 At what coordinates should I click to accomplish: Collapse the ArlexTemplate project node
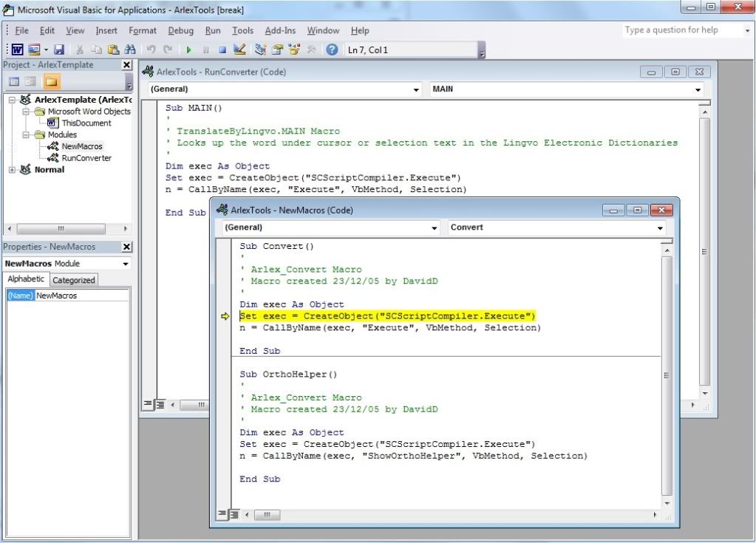point(12,100)
